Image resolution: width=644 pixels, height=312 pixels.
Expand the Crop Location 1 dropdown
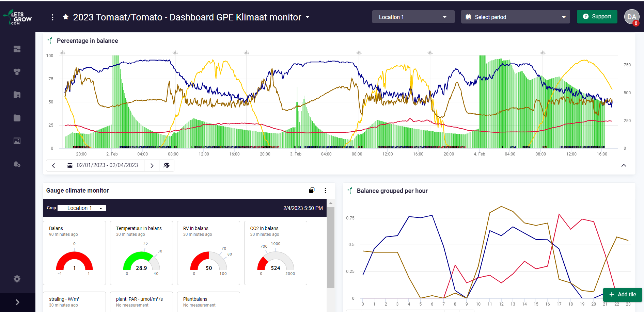pyautogui.click(x=82, y=208)
